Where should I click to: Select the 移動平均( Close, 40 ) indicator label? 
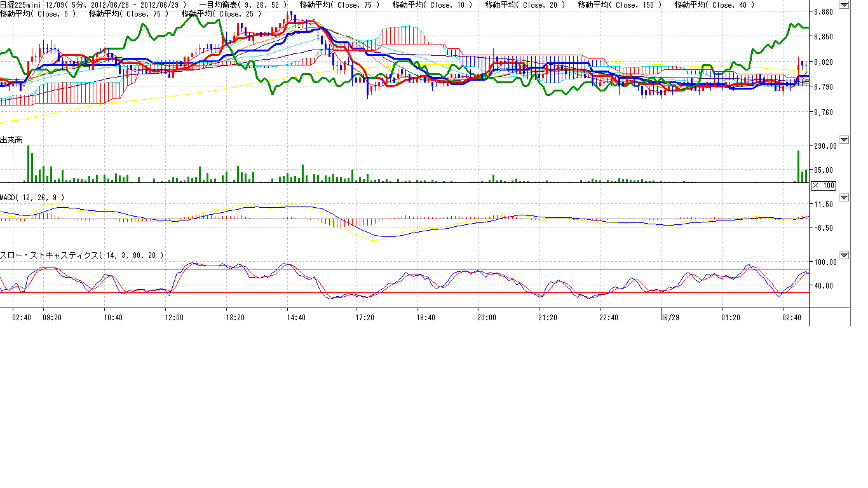[714, 5]
